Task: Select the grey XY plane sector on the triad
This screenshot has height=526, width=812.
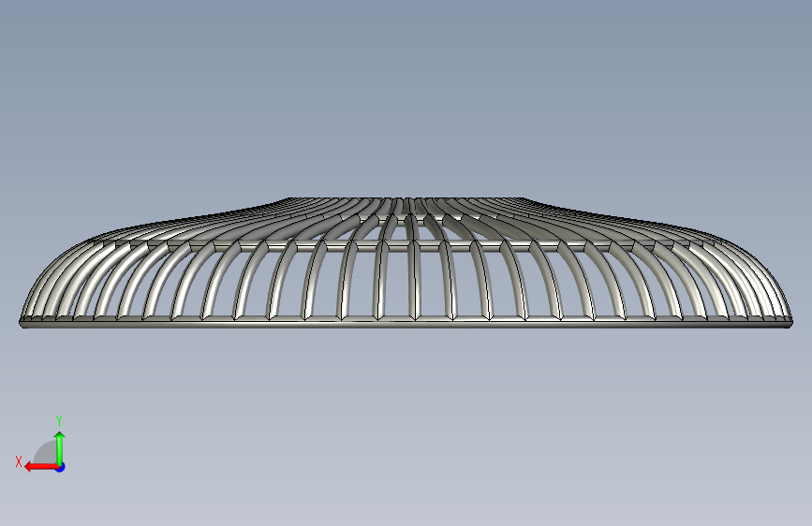Action: (x=46, y=453)
